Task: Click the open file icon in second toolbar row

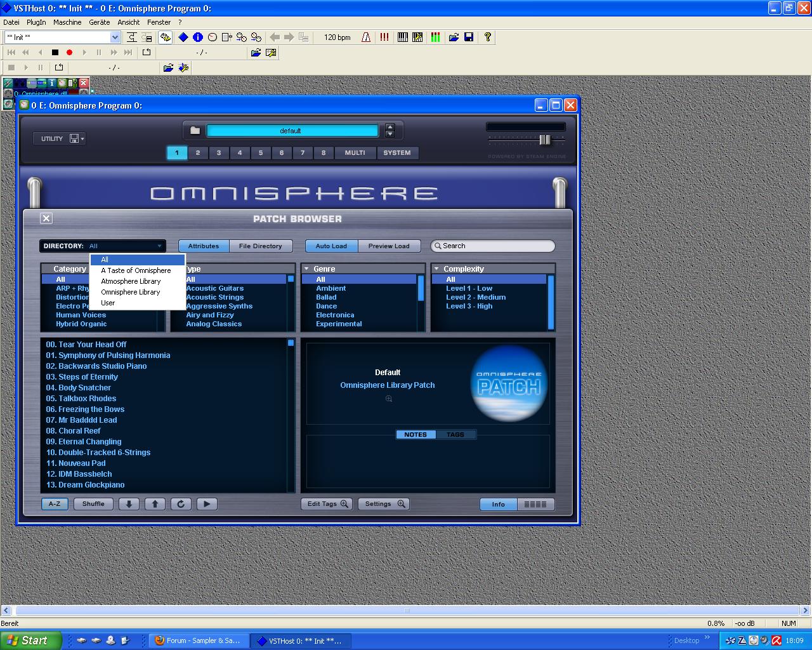Action: point(256,53)
